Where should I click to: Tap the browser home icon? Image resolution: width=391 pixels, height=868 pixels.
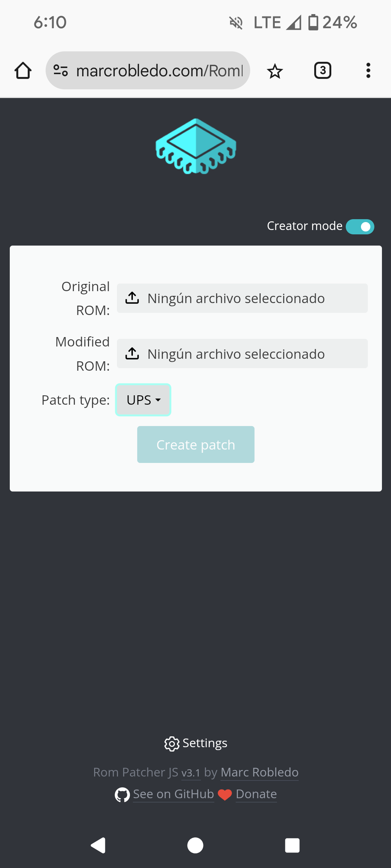pyautogui.click(x=23, y=71)
